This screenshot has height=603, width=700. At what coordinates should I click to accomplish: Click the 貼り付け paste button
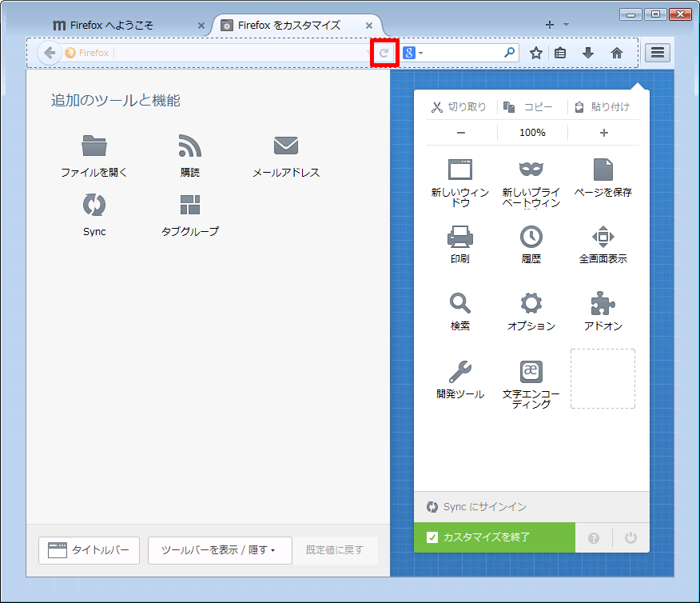click(x=602, y=106)
